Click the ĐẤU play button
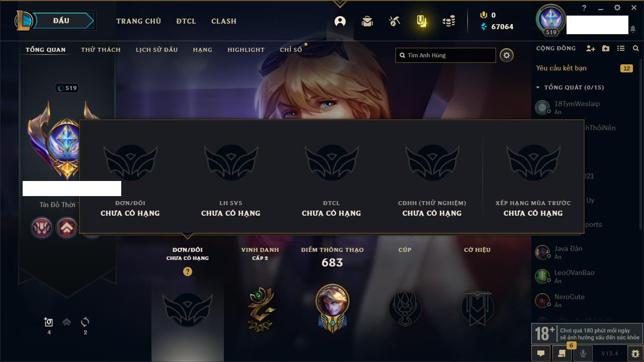 tap(61, 21)
